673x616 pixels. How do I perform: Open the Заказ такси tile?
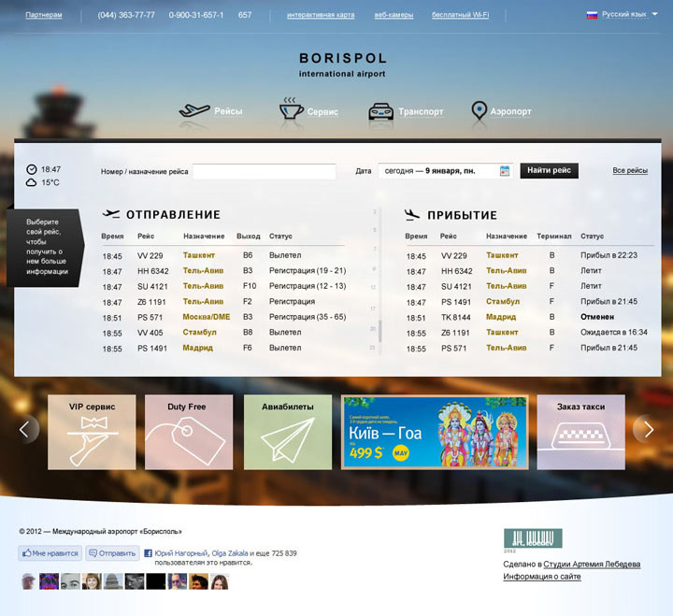[580, 432]
